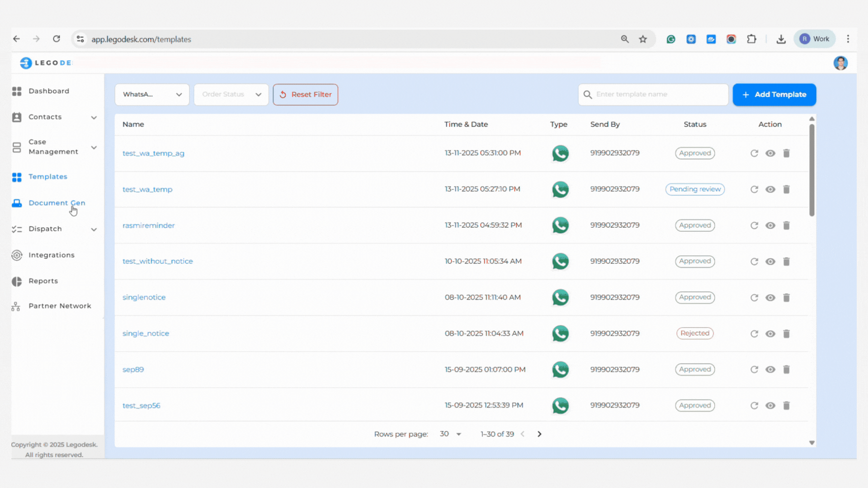This screenshot has height=488, width=868.
Task: Select Templates in sidebar
Action: [x=47, y=177]
